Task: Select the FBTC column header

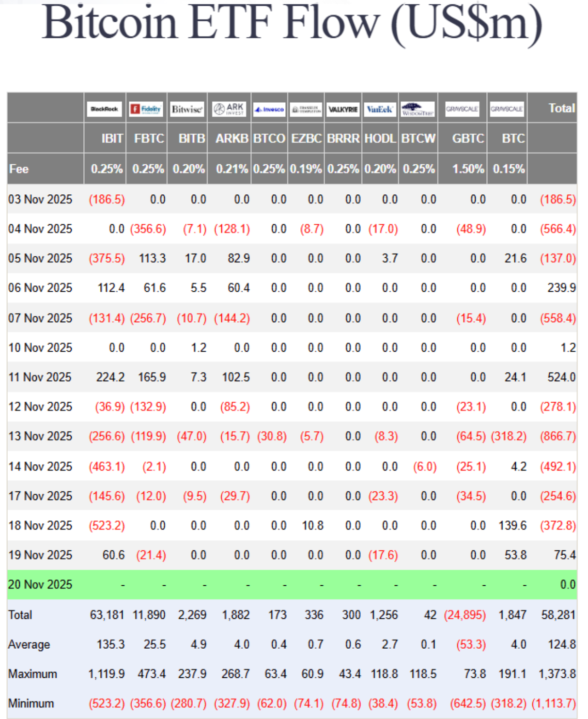Action: [149, 139]
